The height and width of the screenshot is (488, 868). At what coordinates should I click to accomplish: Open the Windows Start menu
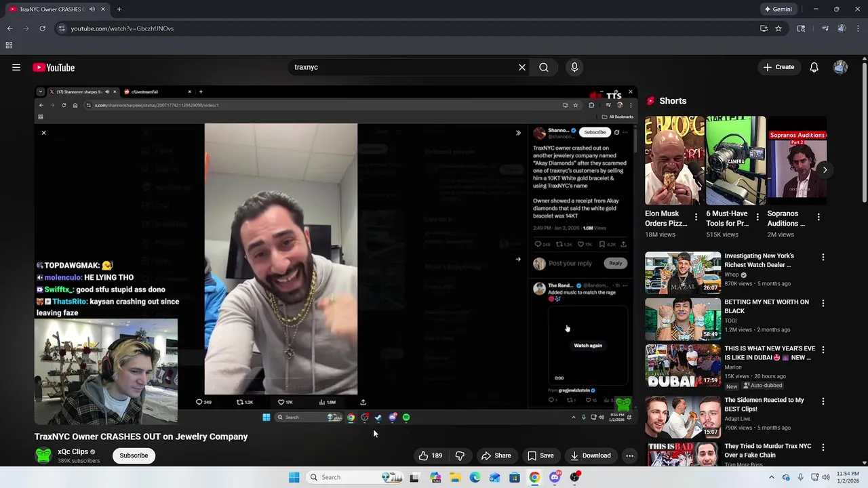click(294, 477)
